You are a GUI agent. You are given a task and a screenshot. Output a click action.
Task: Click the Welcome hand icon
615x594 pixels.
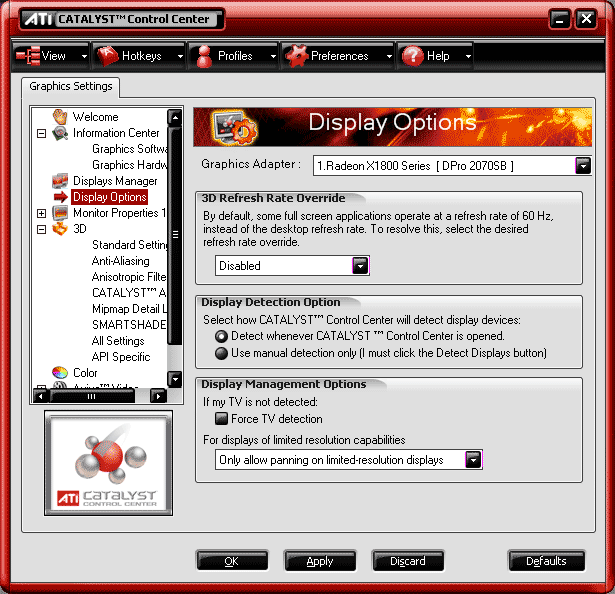point(60,117)
